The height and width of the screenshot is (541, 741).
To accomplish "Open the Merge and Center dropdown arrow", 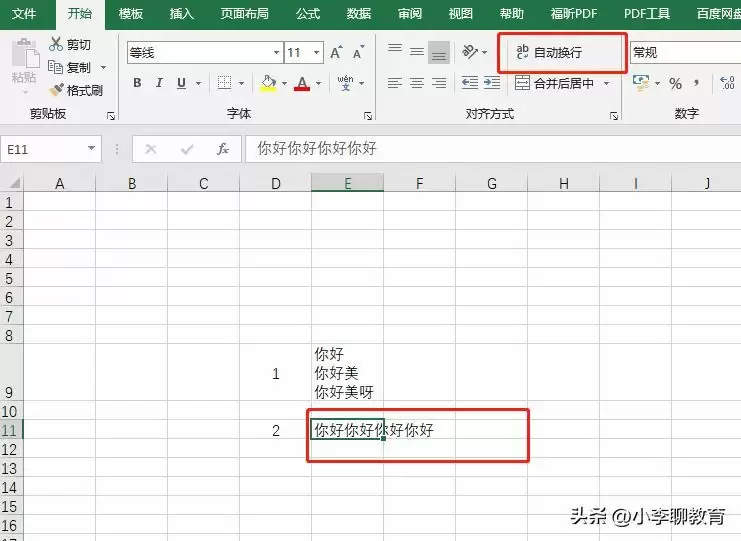I will 606,84.
